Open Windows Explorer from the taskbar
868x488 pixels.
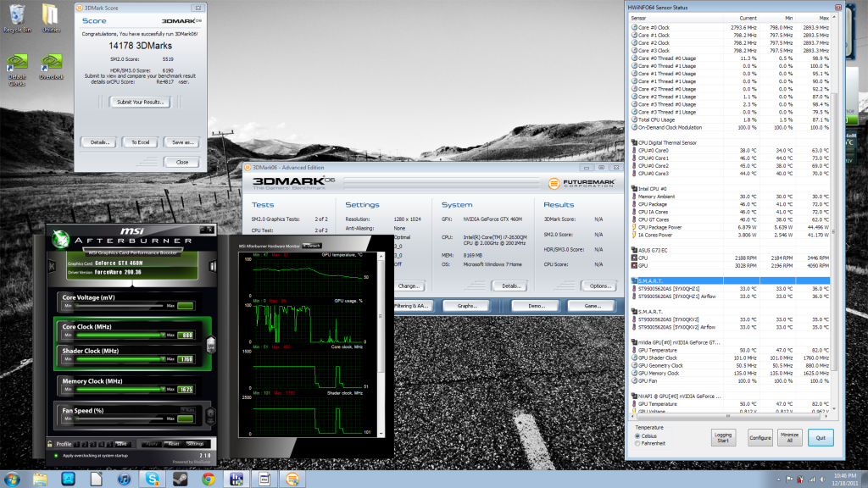(x=40, y=479)
